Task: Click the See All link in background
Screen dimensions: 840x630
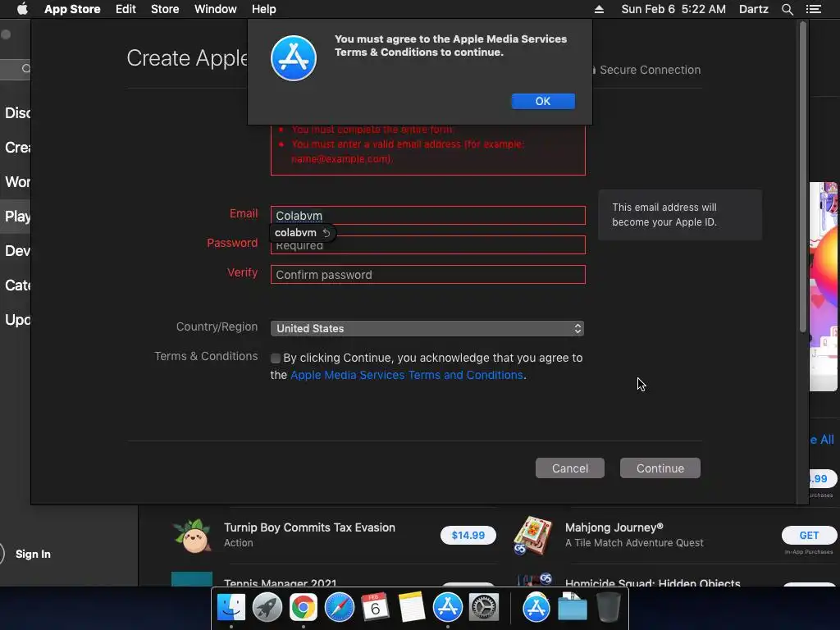Action: [x=822, y=440]
